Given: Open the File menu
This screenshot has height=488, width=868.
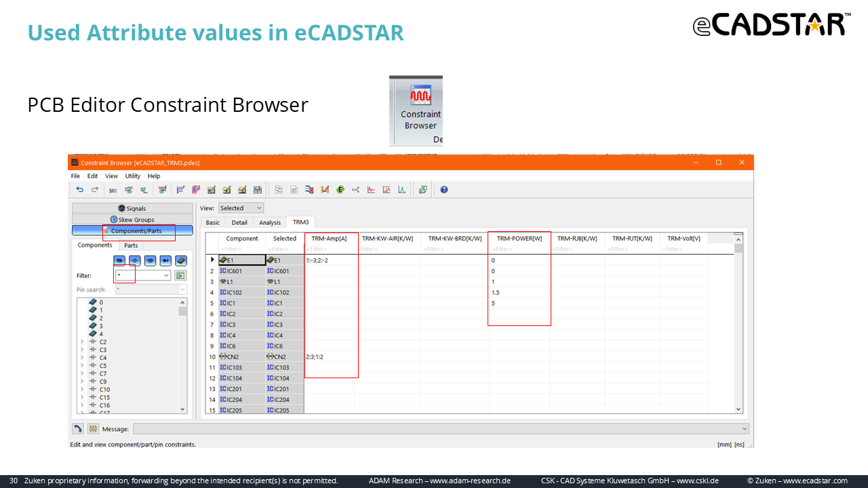Looking at the screenshot, I should click(x=75, y=176).
